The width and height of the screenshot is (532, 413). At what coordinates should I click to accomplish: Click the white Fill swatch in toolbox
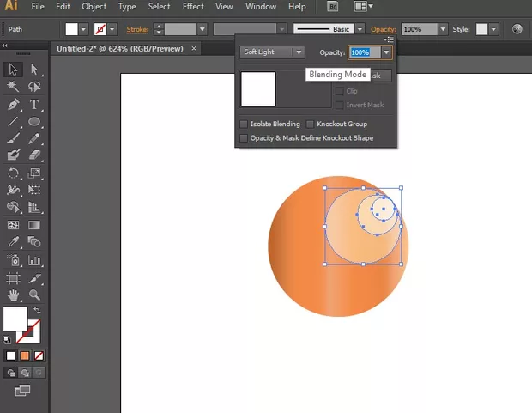(x=15, y=319)
